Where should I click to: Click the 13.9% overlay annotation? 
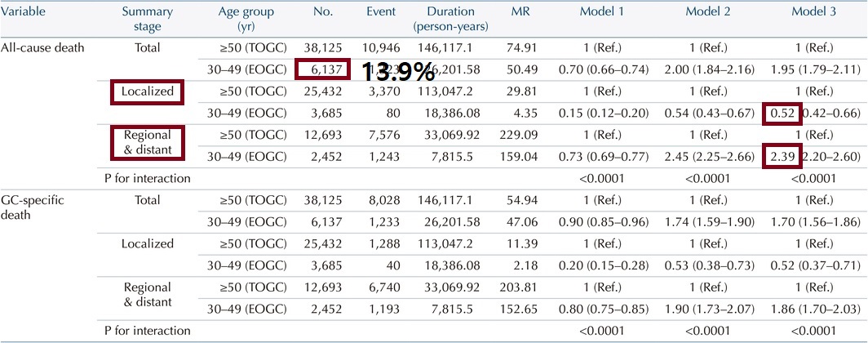click(x=398, y=72)
